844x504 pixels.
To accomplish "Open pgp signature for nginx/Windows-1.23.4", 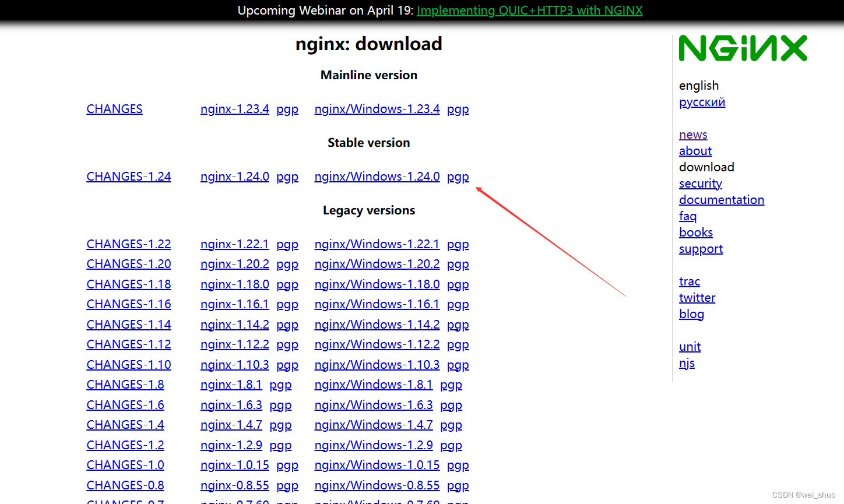I will (x=458, y=110).
